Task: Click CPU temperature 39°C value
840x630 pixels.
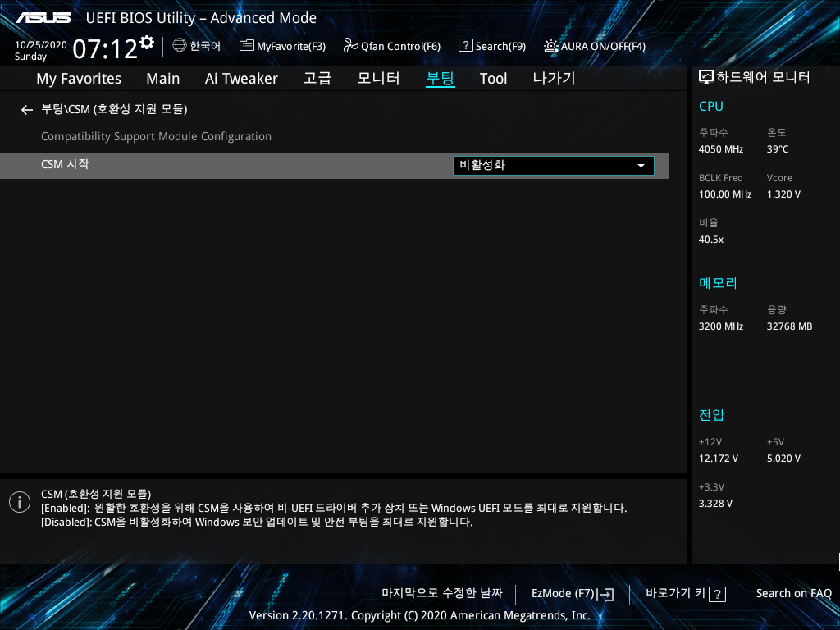Action: click(778, 149)
